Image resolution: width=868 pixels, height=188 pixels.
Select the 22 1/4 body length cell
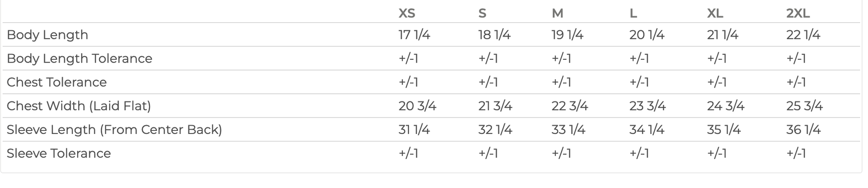803,35
